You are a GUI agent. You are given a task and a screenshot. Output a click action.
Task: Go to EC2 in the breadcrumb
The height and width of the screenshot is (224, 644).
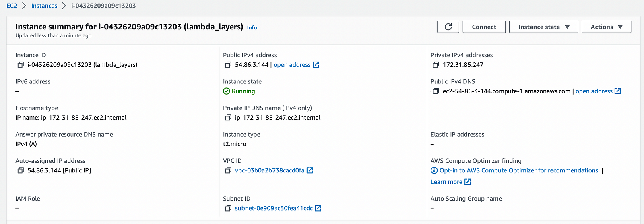[x=12, y=6]
